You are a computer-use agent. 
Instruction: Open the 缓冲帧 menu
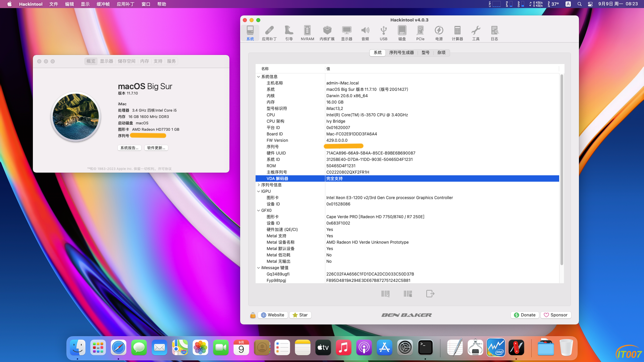click(x=103, y=4)
